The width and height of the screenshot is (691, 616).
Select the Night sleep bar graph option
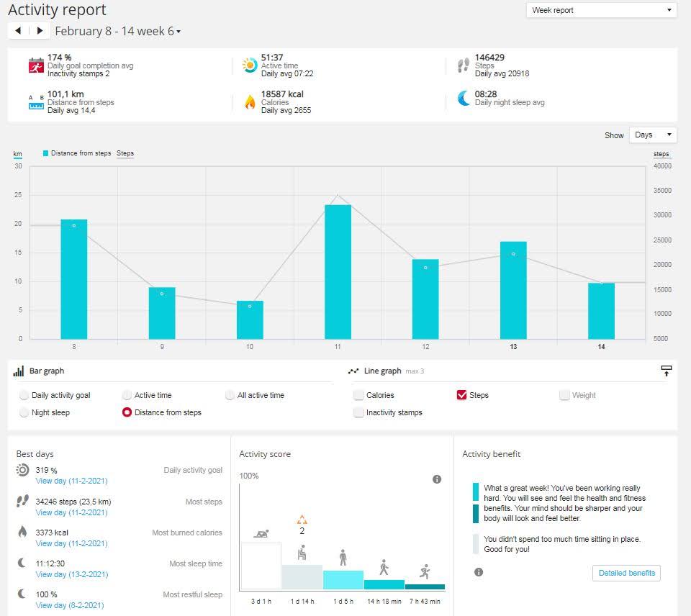click(24, 412)
